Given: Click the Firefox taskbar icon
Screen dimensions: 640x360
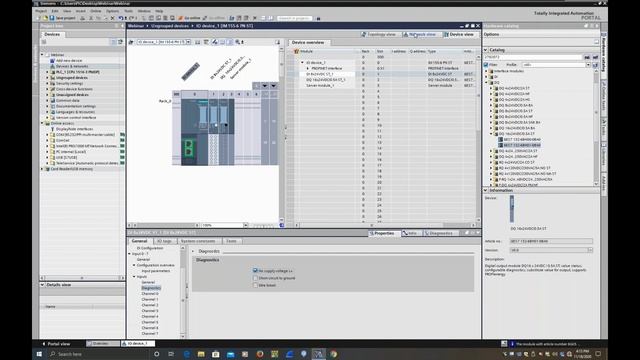Looking at the screenshot, I should pos(260,354).
